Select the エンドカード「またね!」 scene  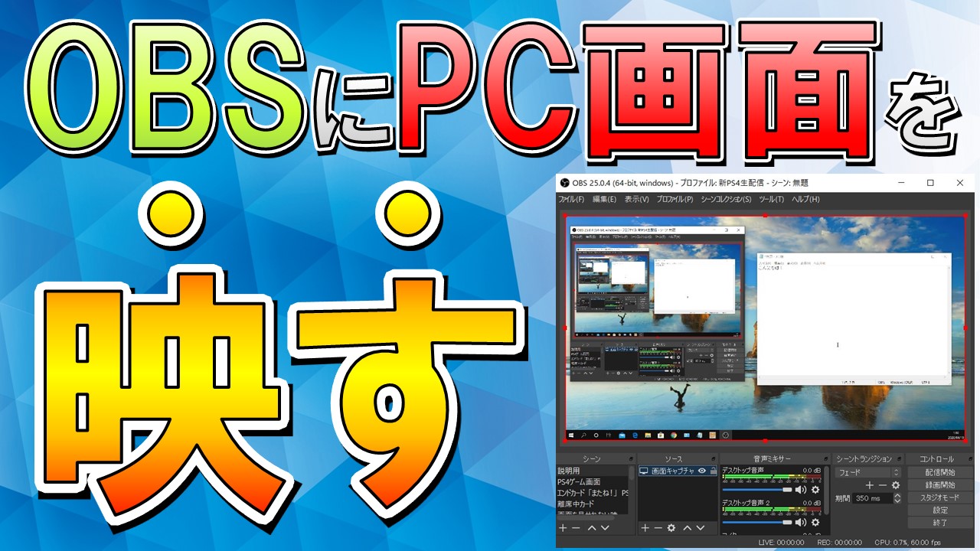point(593,493)
